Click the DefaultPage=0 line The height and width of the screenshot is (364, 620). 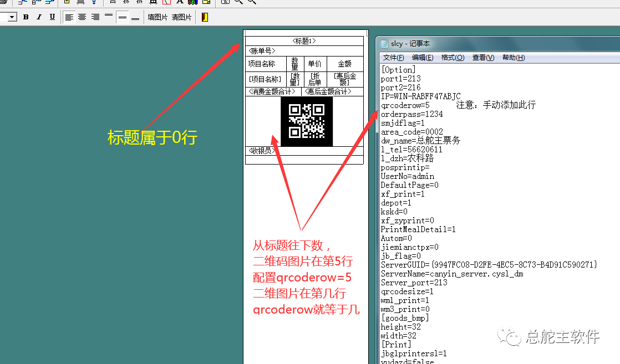point(410,185)
